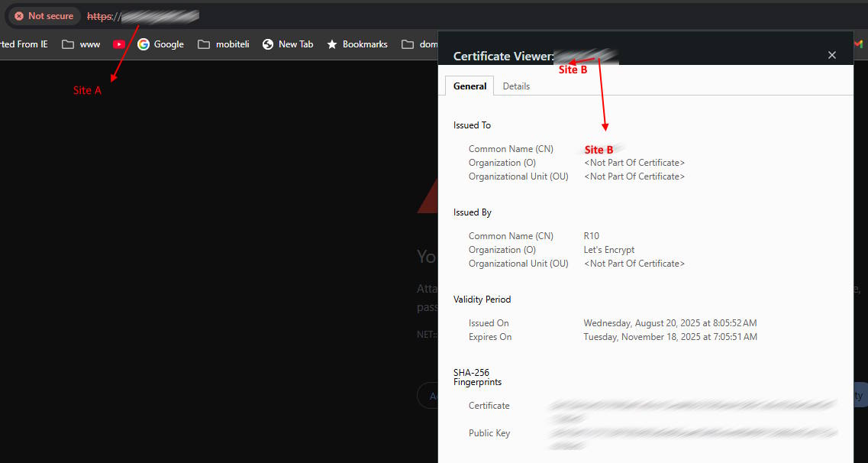The image size is (868, 463).
Task: Open the Google bookmark
Action: [x=160, y=44]
